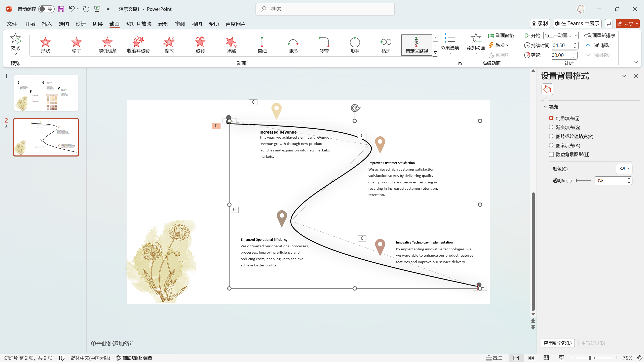Viewport: 644px width, 362px height.
Task: Click the zoom slider in status bar
Action: pyautogui.click(x=594, y=358)
